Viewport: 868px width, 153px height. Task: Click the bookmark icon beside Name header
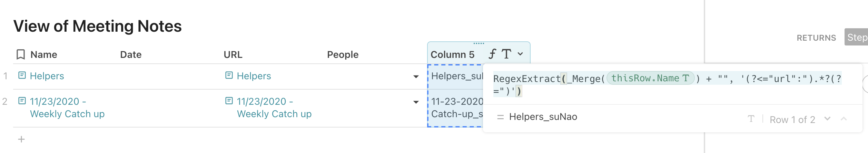21,54
